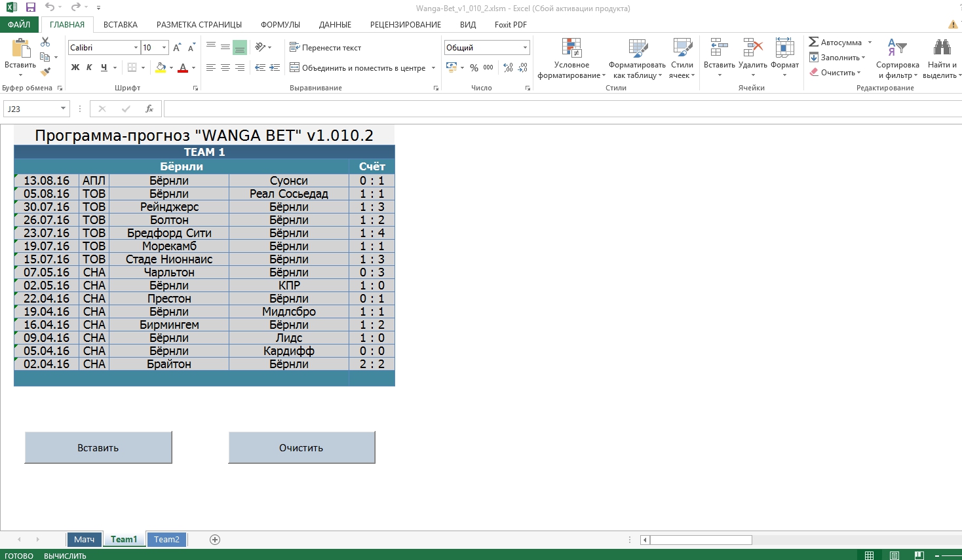
Task: Click the text orientation icon
Action: click(x=260, y=47)
